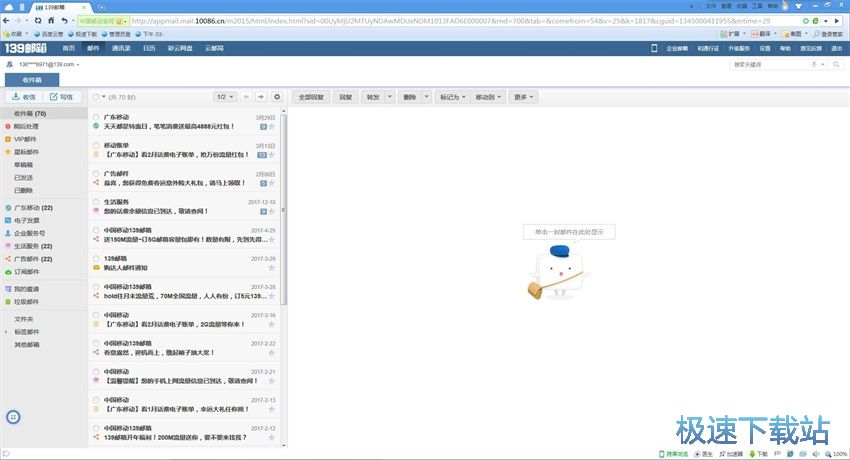Open the 设置 link in header
The image size is (850, 460).
point(765,48)
